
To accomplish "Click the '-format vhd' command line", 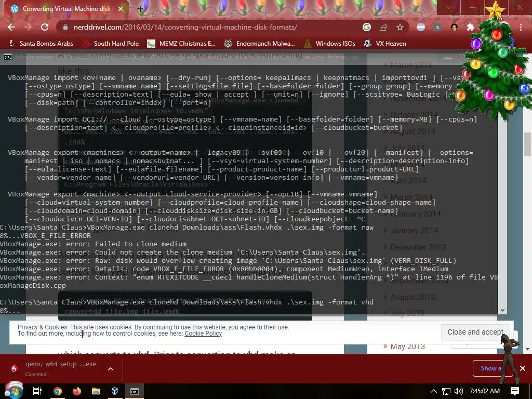I will [x=187, y=302].
